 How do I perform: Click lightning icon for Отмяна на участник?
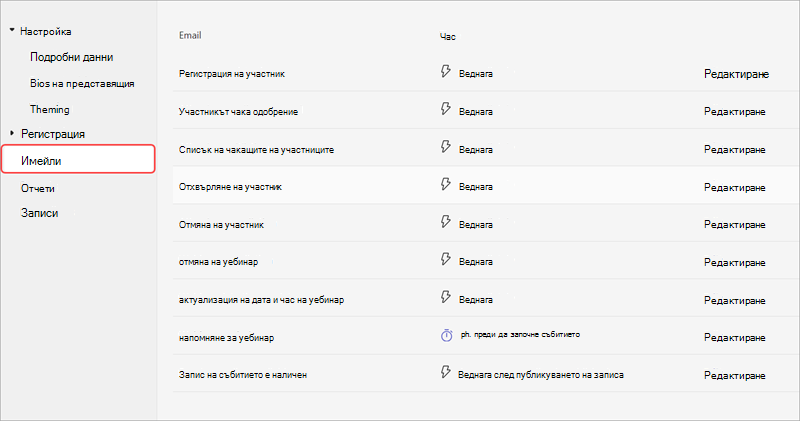pyautogui.click(x=446, y=222)
